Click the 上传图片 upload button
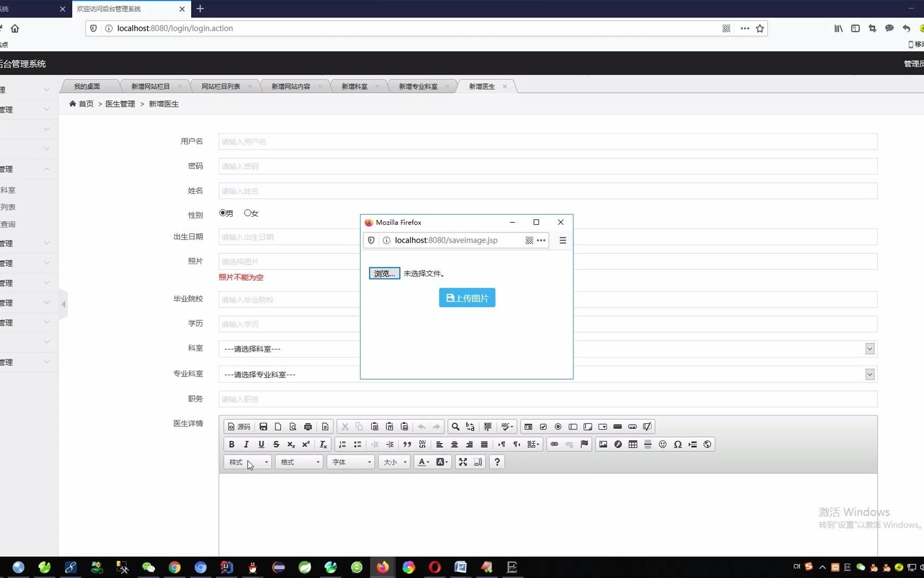The image size is (924, 578). [466, 297]
